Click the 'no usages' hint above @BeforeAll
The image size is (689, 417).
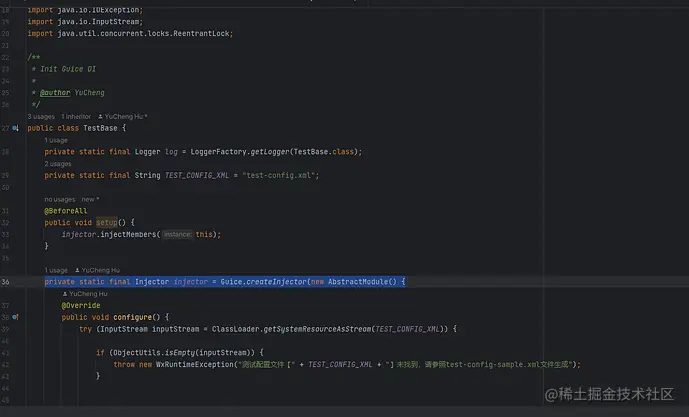(x=60, y=199)
